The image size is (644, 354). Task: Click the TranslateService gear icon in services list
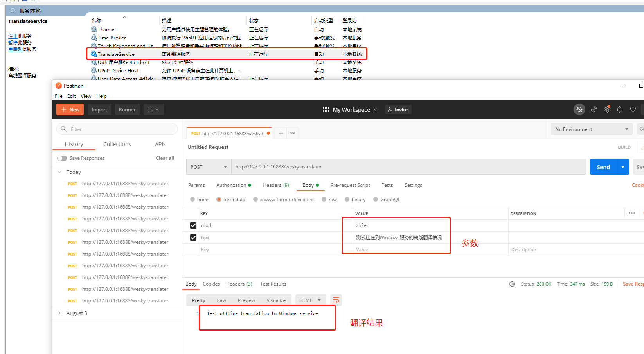point(94,54)
